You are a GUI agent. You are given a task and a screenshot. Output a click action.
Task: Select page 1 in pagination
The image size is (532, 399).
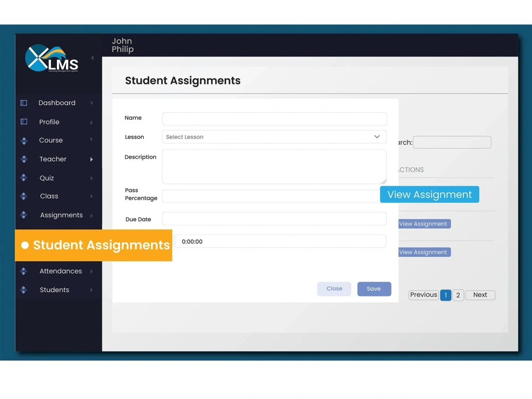pyautogui.click(x=445, y=295)
